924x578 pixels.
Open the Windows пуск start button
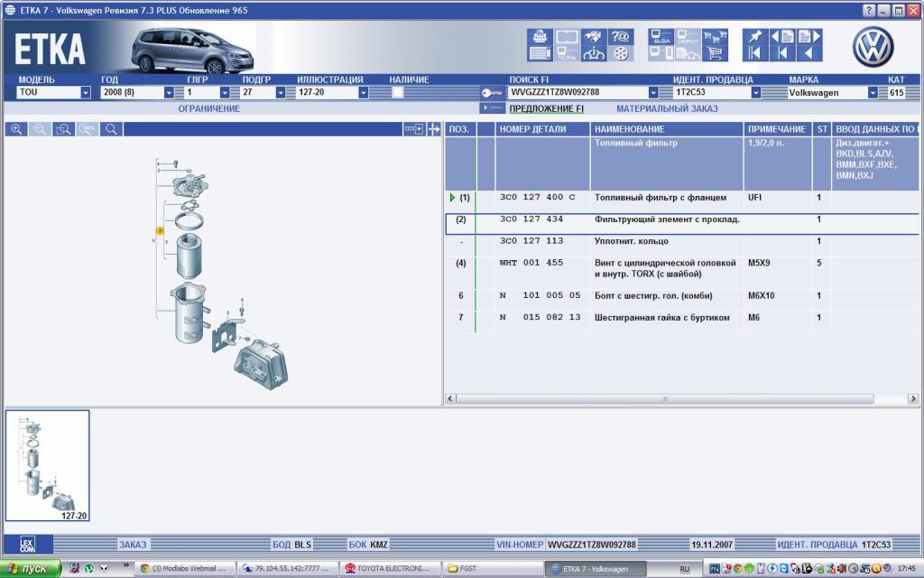pos(30,569)
